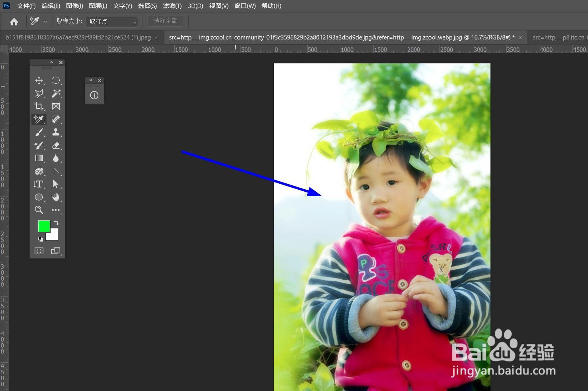
Task: Open white background color picker
Action: coord(54,236)
